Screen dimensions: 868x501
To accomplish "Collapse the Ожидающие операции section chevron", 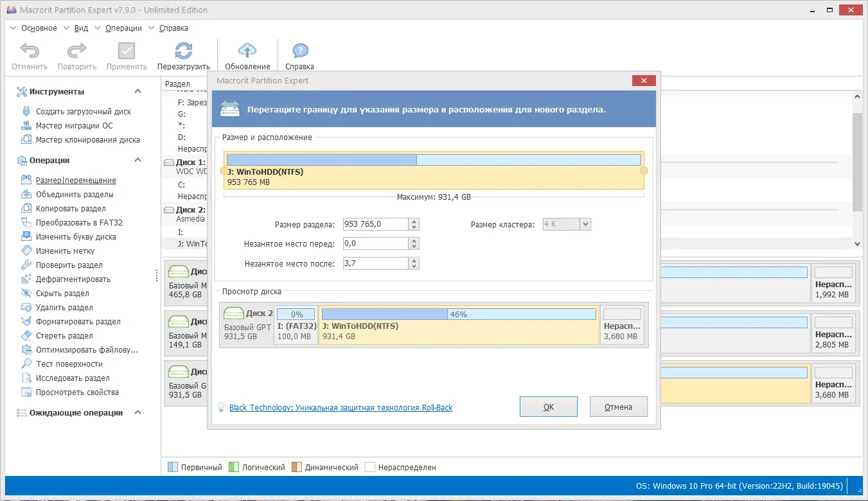I will pyautogui.click(x=137, y=412).
